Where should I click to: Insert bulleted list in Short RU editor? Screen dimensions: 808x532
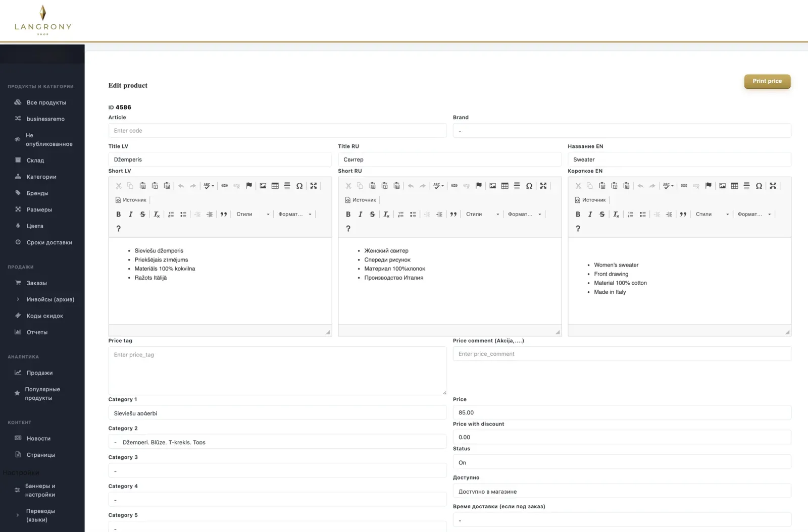tap(413, 215)
